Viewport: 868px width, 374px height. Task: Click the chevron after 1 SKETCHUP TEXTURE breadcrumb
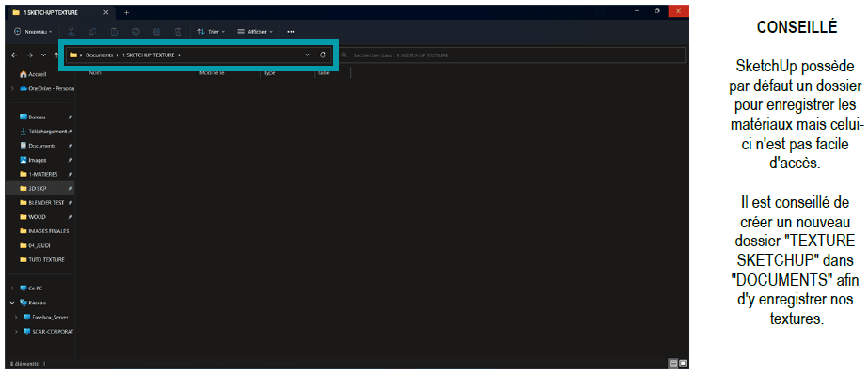coord(180,55)
